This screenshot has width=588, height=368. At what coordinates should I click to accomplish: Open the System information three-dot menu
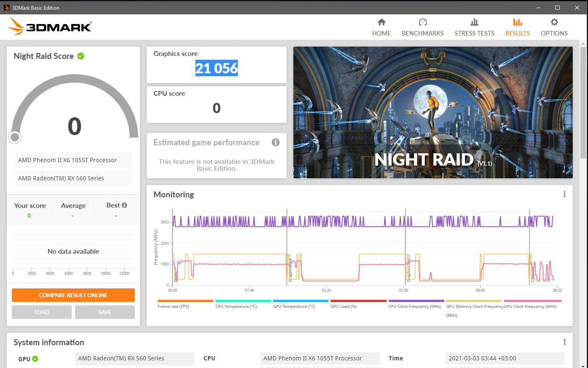click(x=564, y=342)
